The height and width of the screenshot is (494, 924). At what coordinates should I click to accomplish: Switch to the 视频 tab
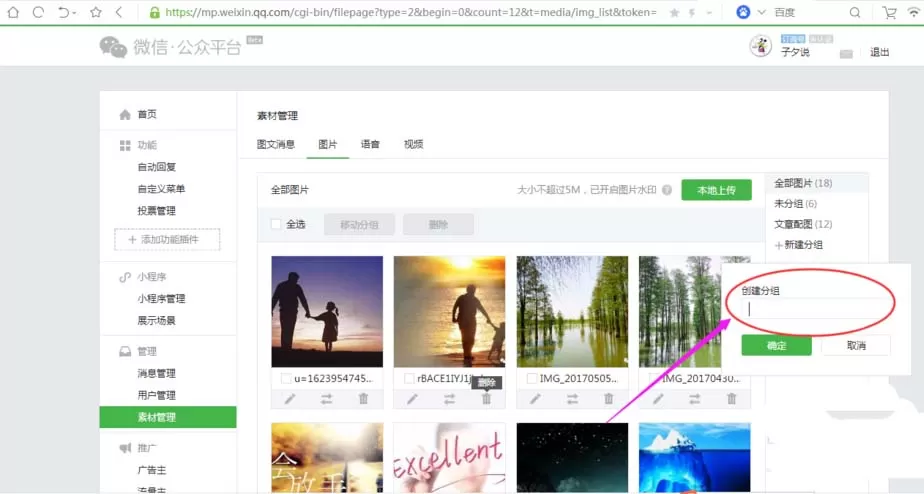[x=413, y=144]
